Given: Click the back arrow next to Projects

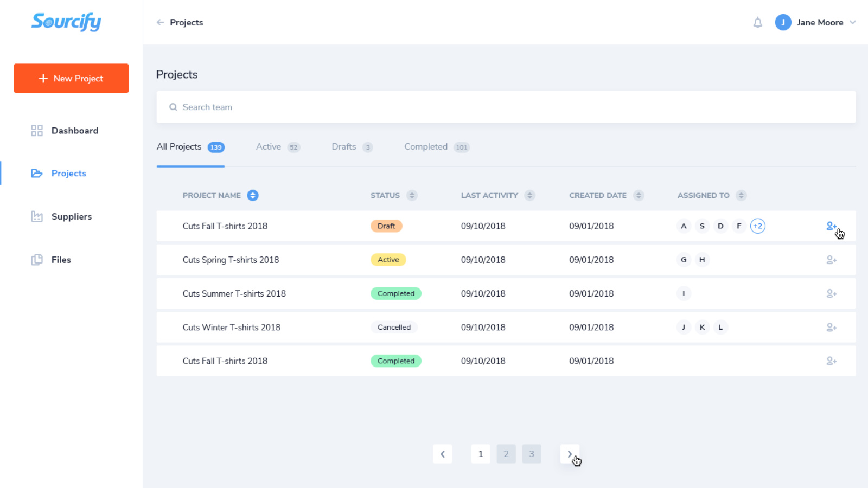Looking at the screenshot, I should (160, 22).
